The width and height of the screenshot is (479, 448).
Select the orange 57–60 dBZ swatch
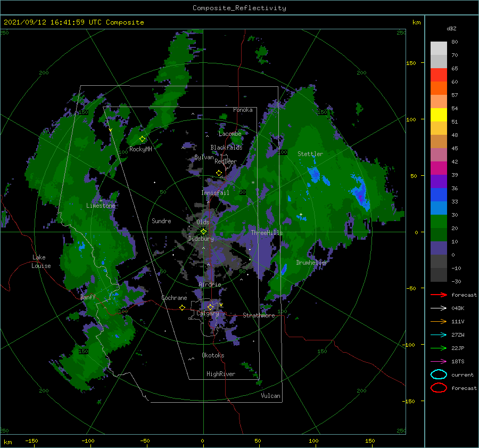click(x=439, y=88)
